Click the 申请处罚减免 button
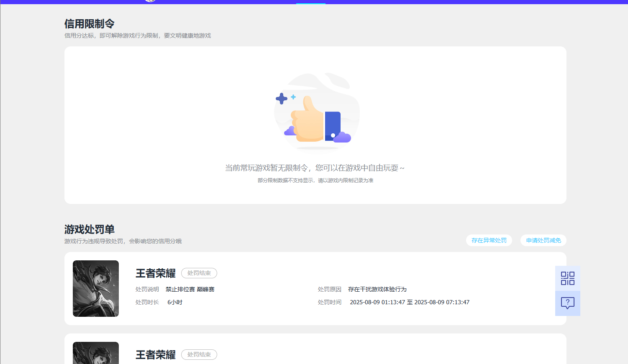 (543, 240)
